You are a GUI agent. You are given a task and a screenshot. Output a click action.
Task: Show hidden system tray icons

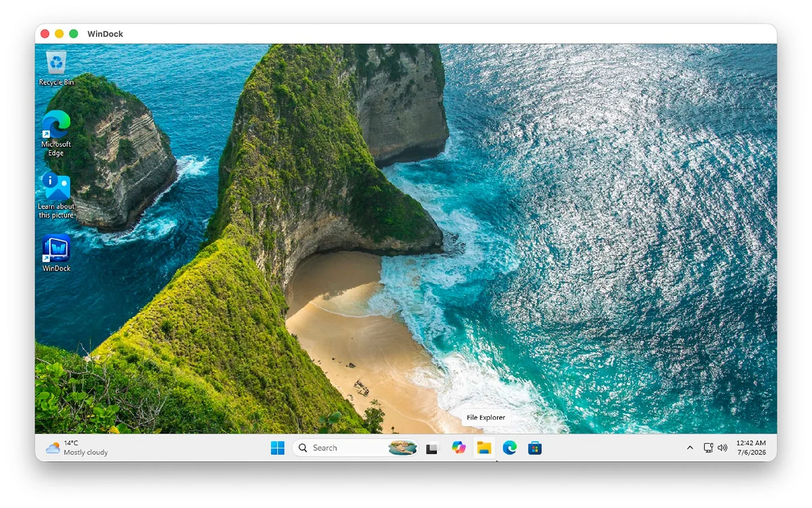690,448
